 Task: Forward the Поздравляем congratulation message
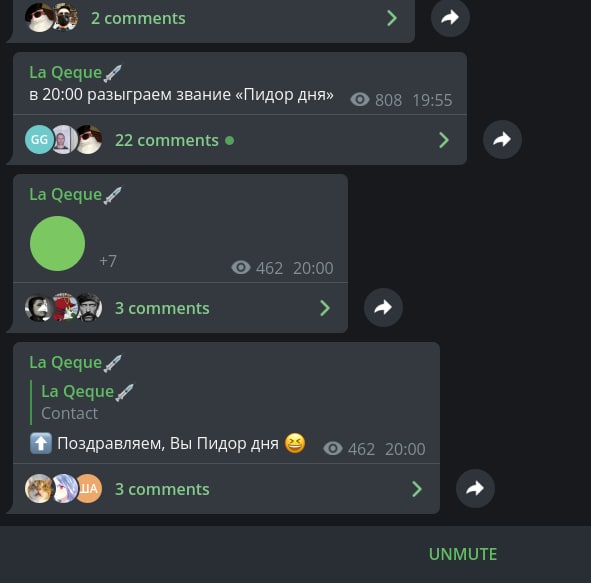pyautogui.click(x=475, y=488)
